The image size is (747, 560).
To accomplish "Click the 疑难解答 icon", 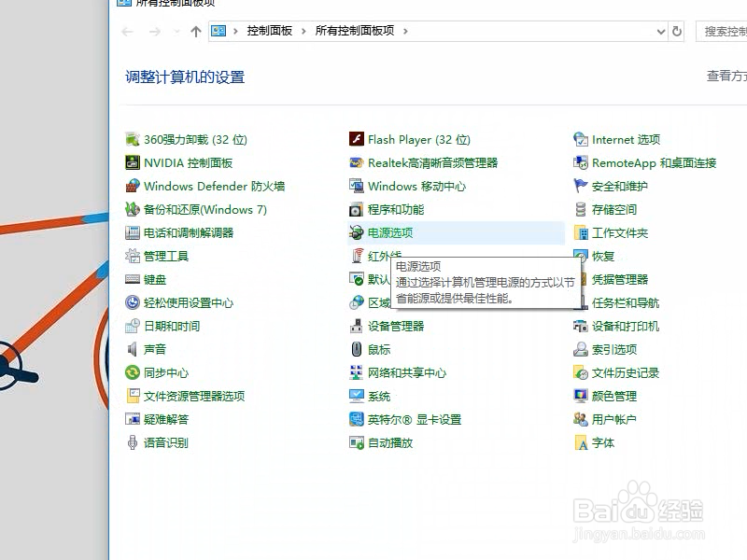I will [x=132, y=419].
